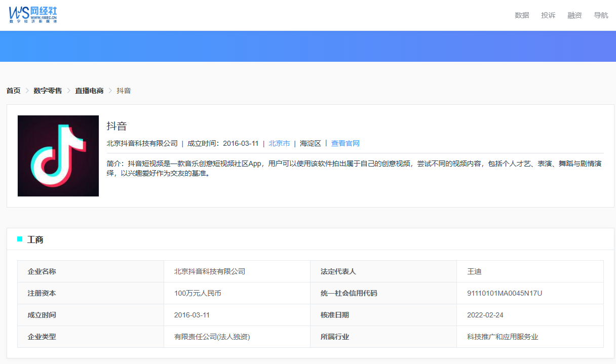Click the Douyin logo thumbnail
The height and width of the screenshot is (364, 616).
[58, 156]
